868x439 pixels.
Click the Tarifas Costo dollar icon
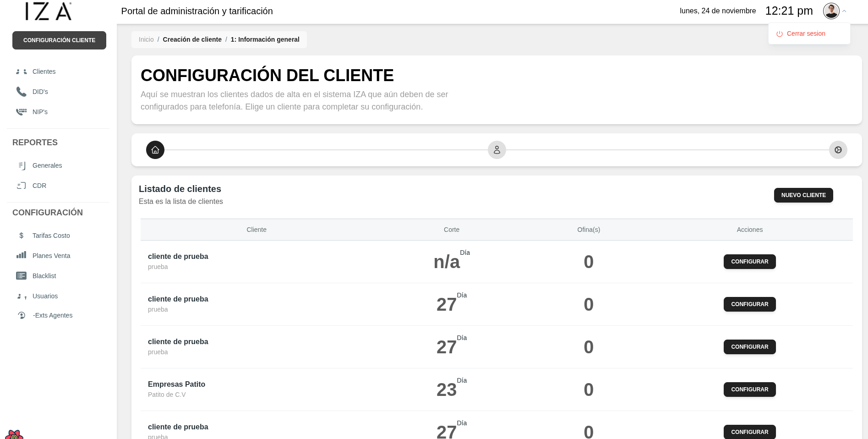[x=21, y=236]
